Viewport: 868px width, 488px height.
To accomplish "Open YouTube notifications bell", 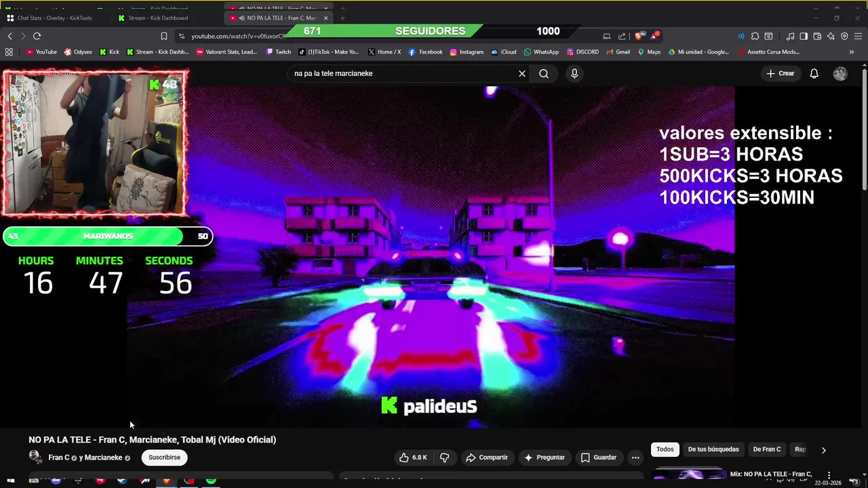I will coord(814,73).
